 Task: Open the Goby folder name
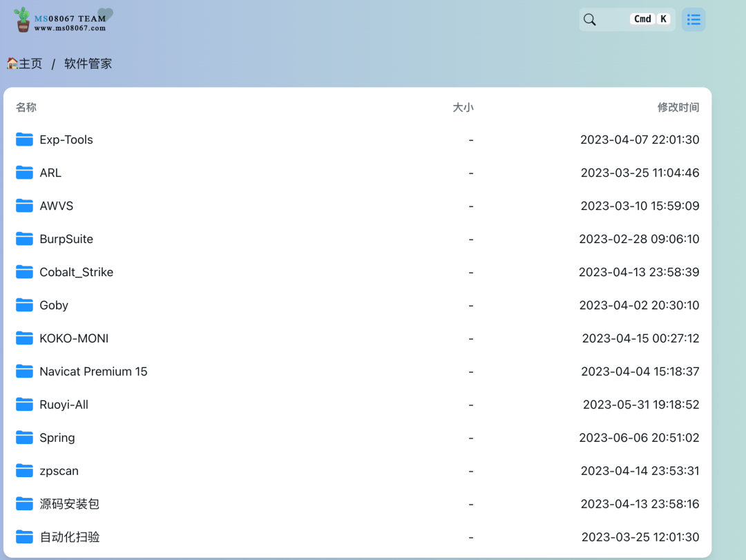[x=54, y=305]
